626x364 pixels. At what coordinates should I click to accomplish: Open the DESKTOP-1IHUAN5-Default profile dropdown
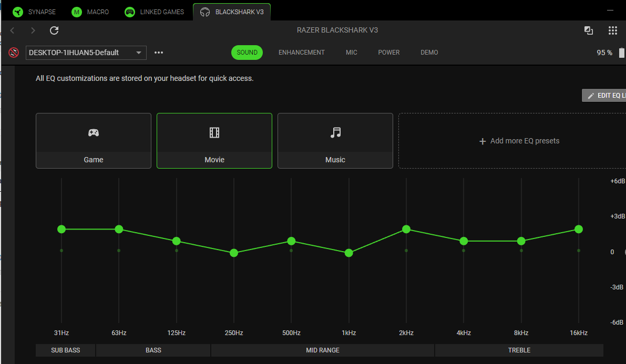click(x=86, y=53)
